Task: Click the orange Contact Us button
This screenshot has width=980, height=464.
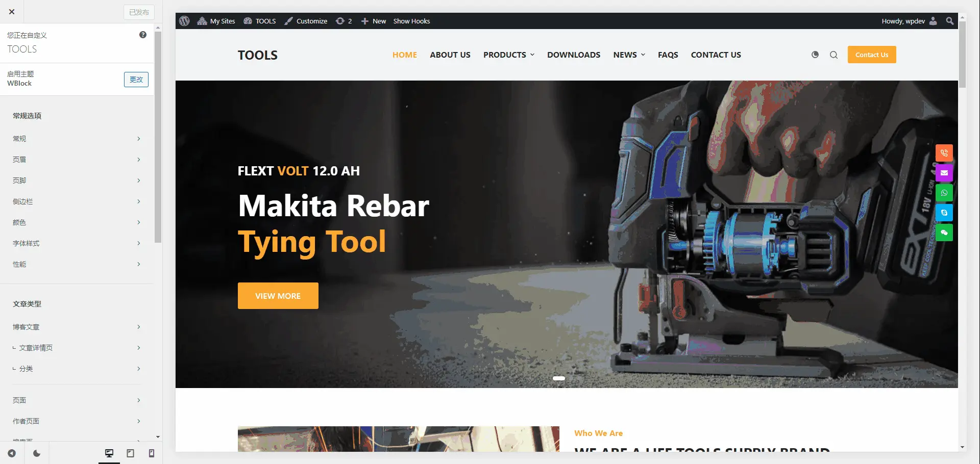Action: click(871, 55)
